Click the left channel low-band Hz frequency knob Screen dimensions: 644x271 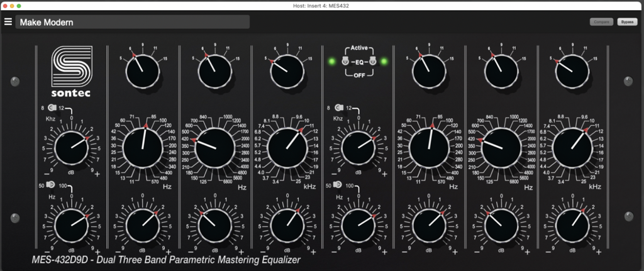(143, 148)
